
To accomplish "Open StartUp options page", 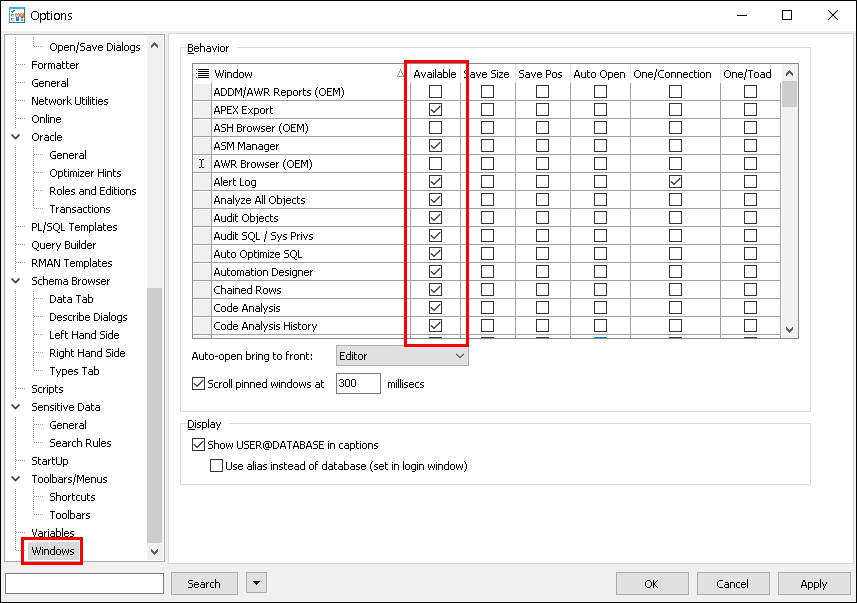I will click(x=50, y=461).
